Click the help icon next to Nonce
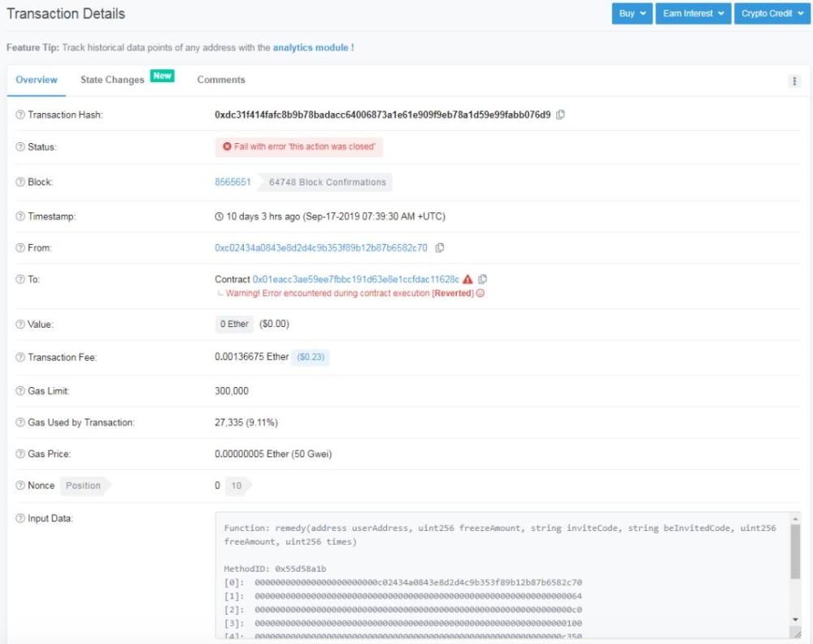 click(20, 485)
